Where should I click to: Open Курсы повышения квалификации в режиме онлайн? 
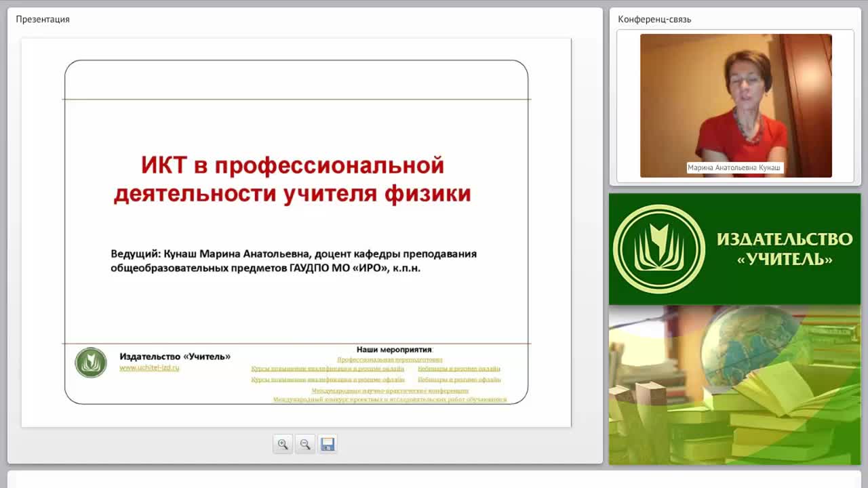click(x=328, y=369)
